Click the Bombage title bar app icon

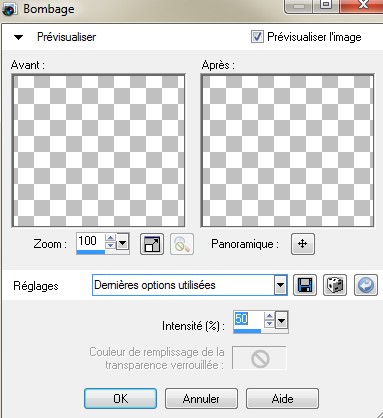[9, 9]
